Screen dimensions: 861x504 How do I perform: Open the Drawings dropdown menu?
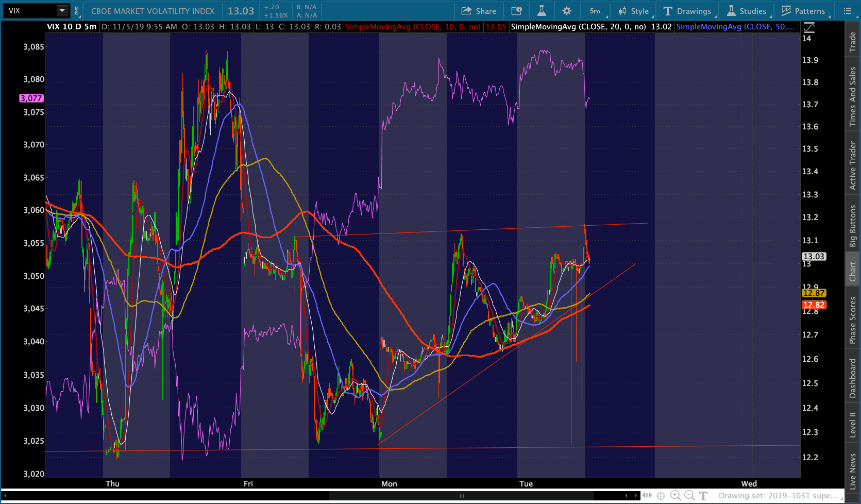[x=688, y=11]
